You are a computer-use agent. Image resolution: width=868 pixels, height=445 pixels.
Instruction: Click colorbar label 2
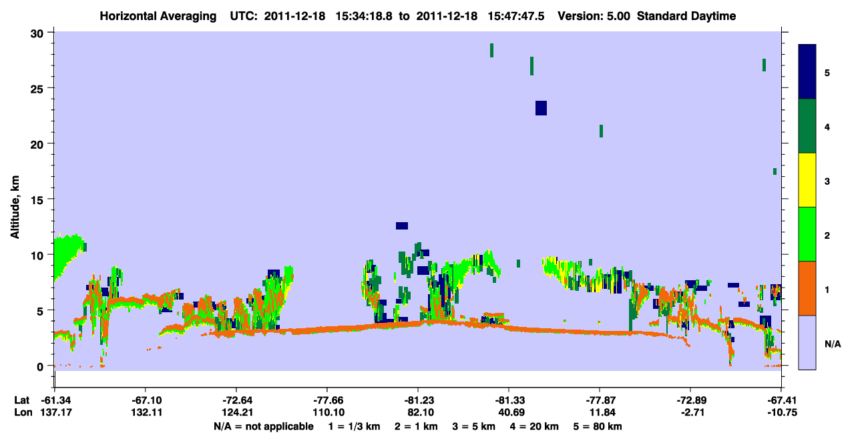(827, 234)
